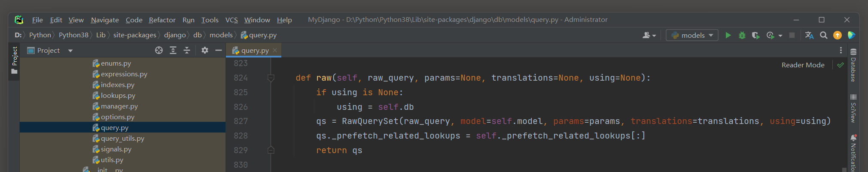Open the Refactor menu
868x172 pixels.
162,20
